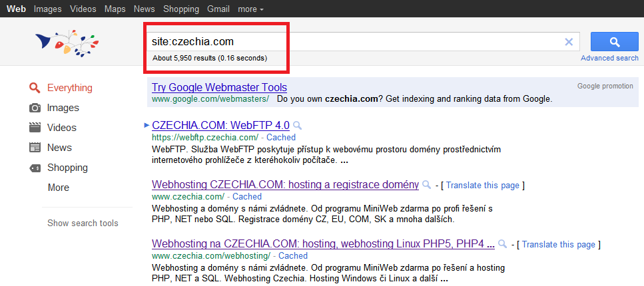
Task: Click blue arrow marker beside WebFTP result
Action: tap(147, 125)
